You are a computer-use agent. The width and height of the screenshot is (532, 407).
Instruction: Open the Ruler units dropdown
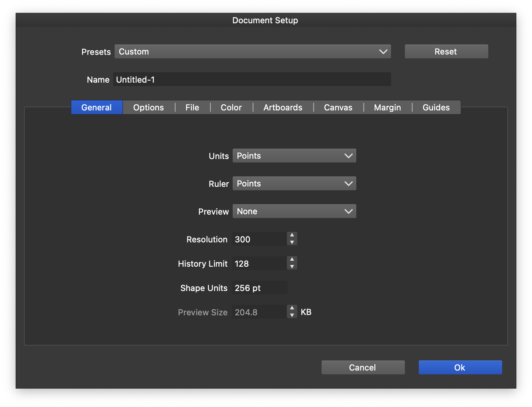pyautogui.click(x=294, y=184)
